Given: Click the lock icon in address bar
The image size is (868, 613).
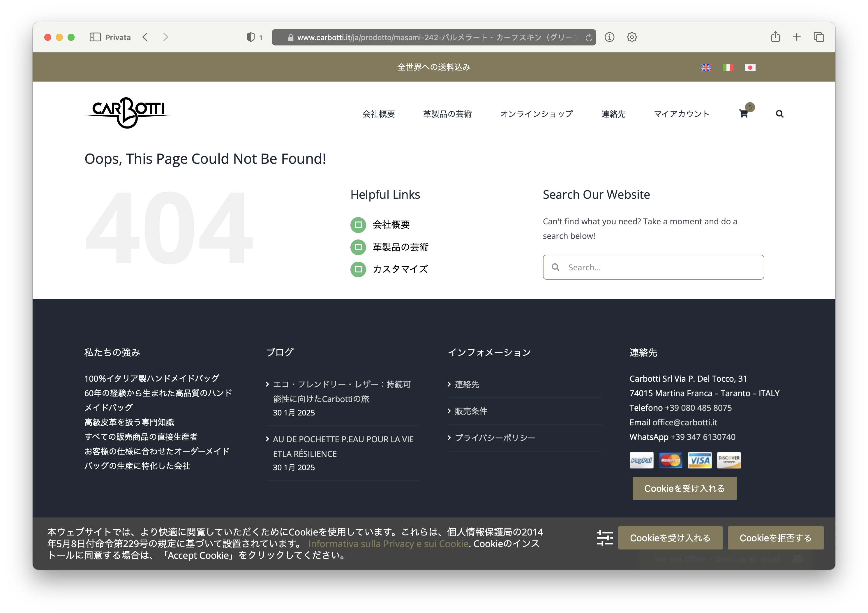Looking at the screenshot, I should [x=290, y=37].
